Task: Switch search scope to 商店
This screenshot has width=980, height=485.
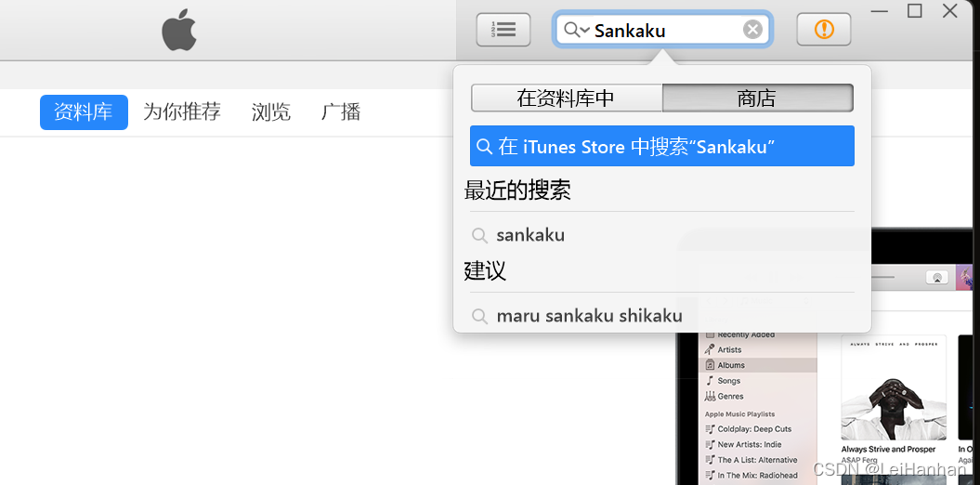Action: point(757,98)
